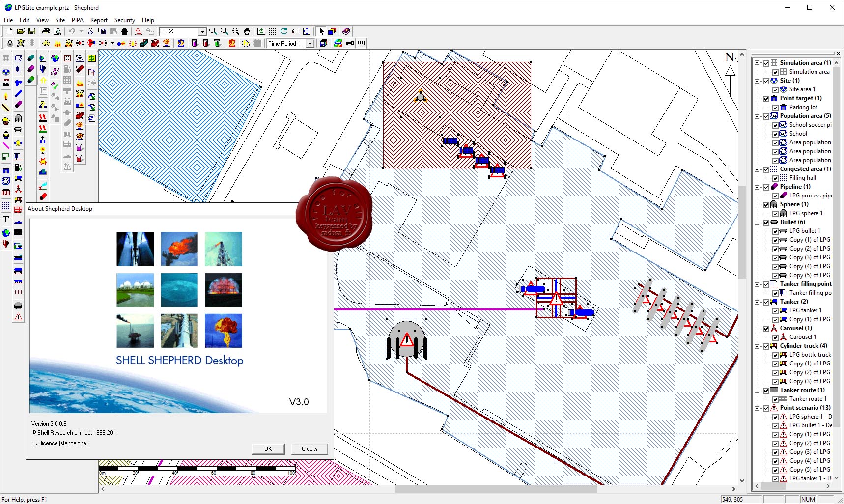
Task: Open the Report menu
Action: click(x=99, y=20)
